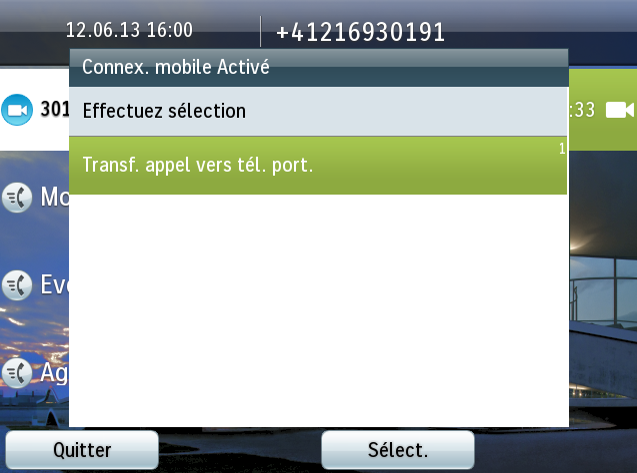
Task: Click the speed dial icon next to Ev
Action: [x=17, y=285]
